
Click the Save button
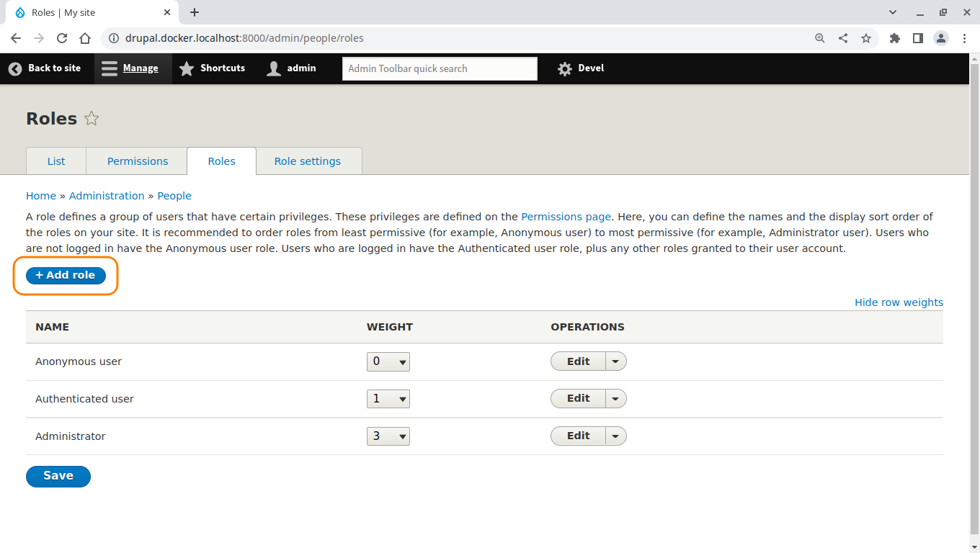click(x=58, y=476)
